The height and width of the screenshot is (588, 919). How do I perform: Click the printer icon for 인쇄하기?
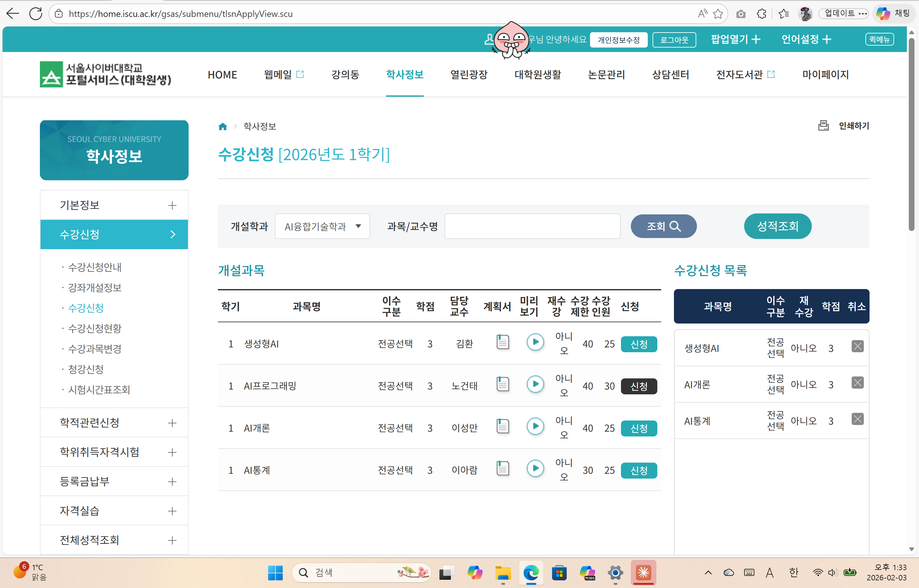pyautogui.click(x=823, y=126)
